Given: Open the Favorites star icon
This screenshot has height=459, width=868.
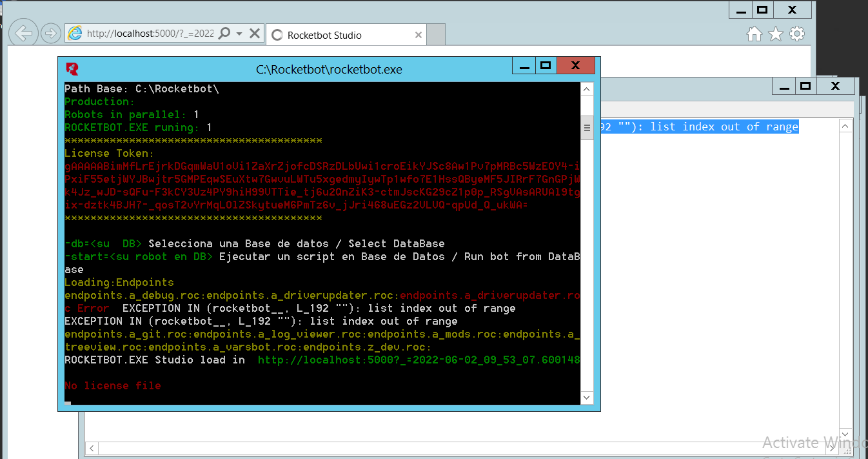Looking at the screenshot, I should [775, 34].
